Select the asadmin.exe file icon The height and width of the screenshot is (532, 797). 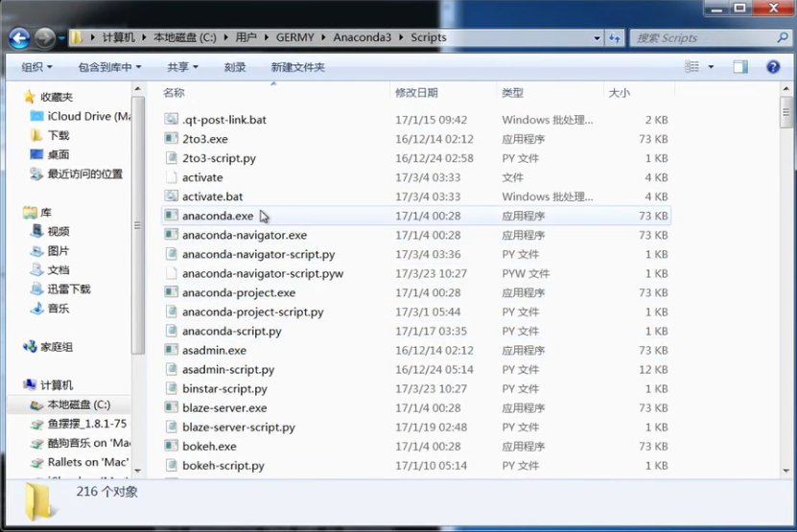click(172, 350)
